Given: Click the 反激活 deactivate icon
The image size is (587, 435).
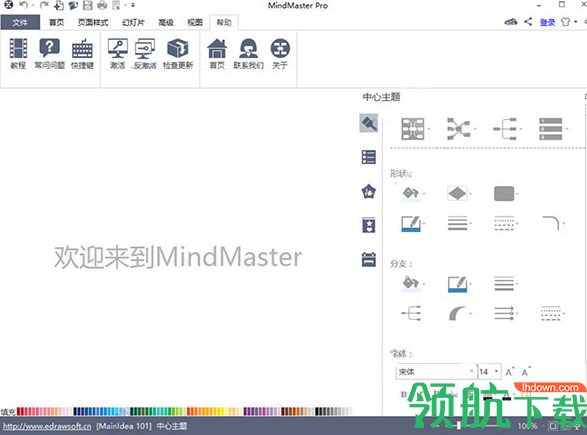Looking at the screenshot, I should 145,53.
